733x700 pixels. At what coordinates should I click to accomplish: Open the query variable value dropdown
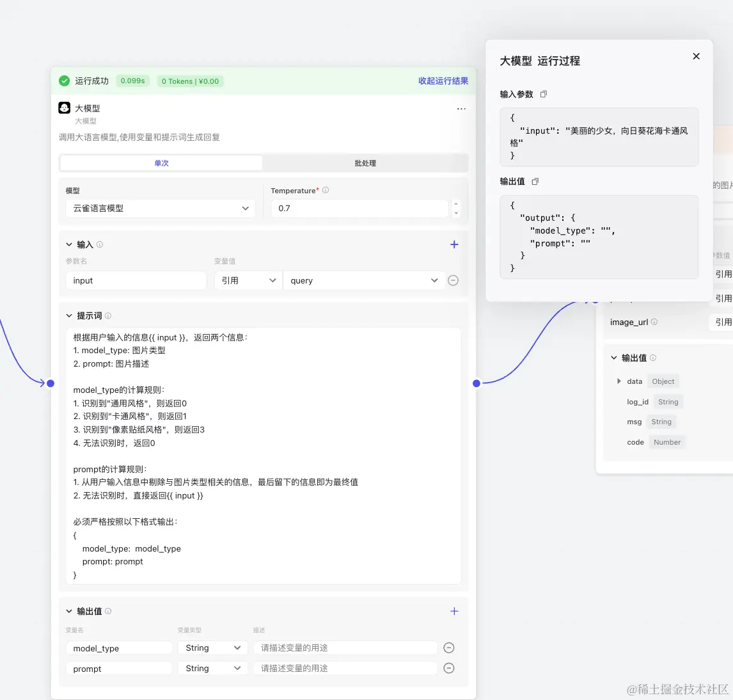click(364, 280)
